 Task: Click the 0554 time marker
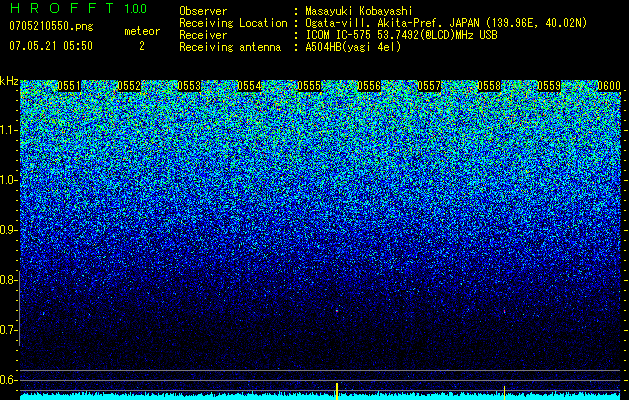pyautogui.click(x=249, y=86)
